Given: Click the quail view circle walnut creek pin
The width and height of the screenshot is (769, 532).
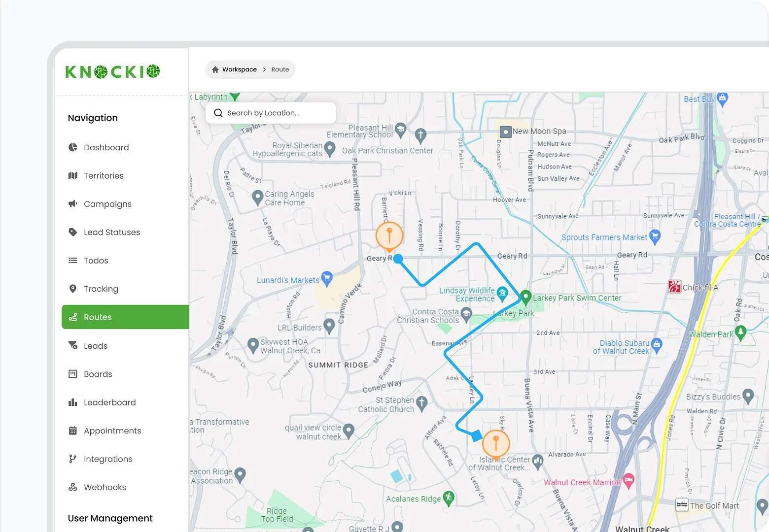Looking at the screenshot, I should [x=349, y=431].
